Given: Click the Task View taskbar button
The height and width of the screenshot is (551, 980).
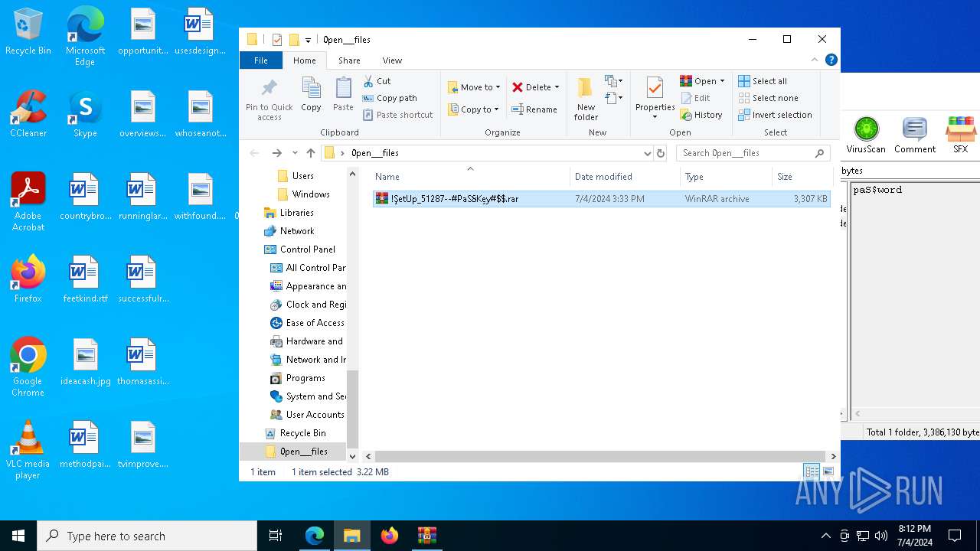Looking at the screenshot, I should coord(276,536).
